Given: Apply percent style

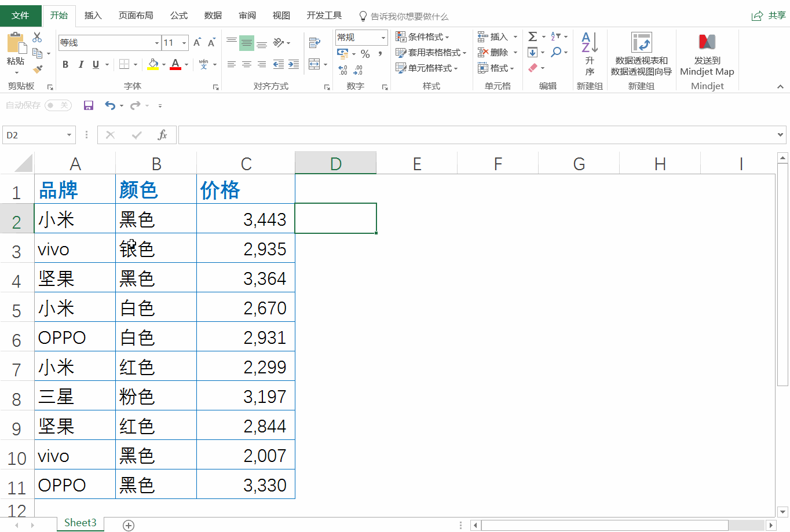Looking at the screenshot, I should click(365, 54).
